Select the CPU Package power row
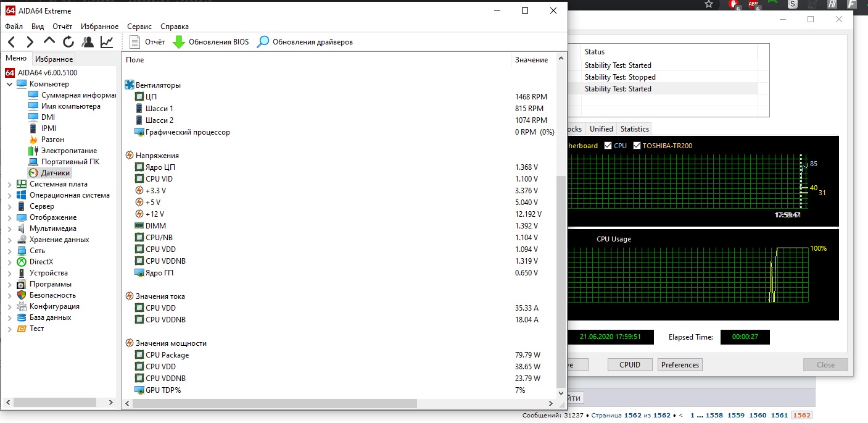Screen dimensions: 868x423 click(339, 355)
